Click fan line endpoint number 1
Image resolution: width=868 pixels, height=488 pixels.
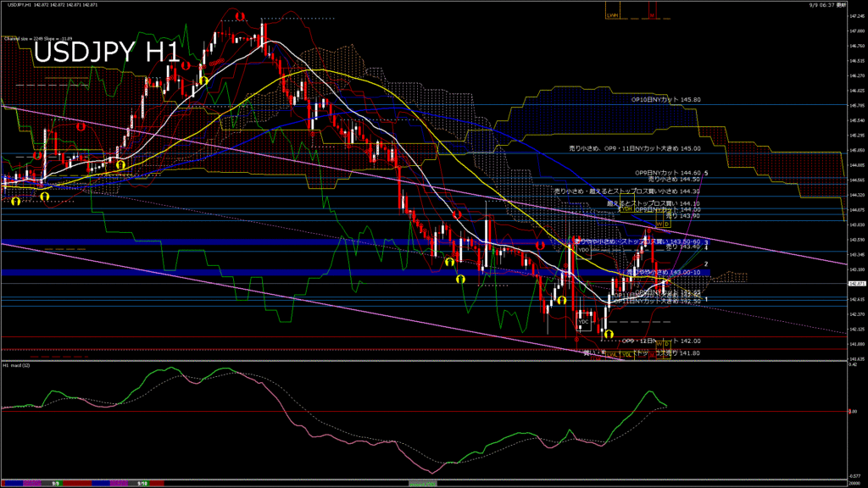tap(706, 299)
